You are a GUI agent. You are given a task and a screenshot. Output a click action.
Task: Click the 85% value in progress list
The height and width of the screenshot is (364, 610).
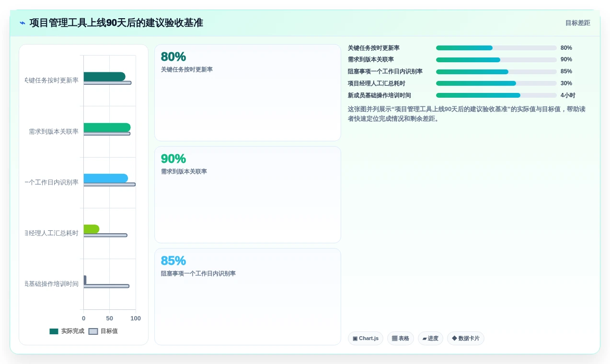566,71
